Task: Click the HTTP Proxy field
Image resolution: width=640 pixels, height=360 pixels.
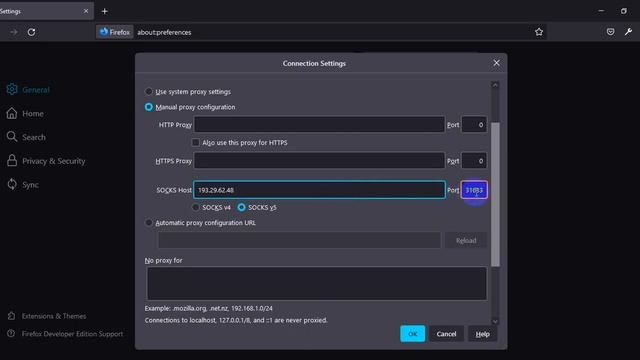Action: 319,124
